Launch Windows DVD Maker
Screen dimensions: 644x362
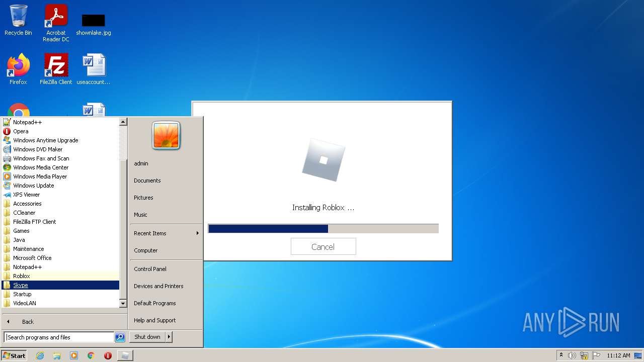pos(60,149)
